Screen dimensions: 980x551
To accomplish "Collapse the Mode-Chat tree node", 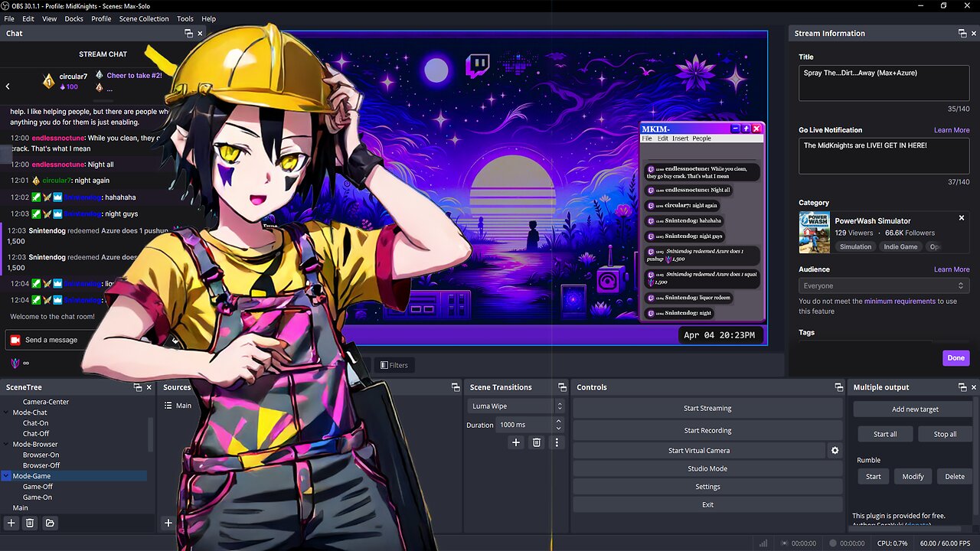I will coord(7,412).
